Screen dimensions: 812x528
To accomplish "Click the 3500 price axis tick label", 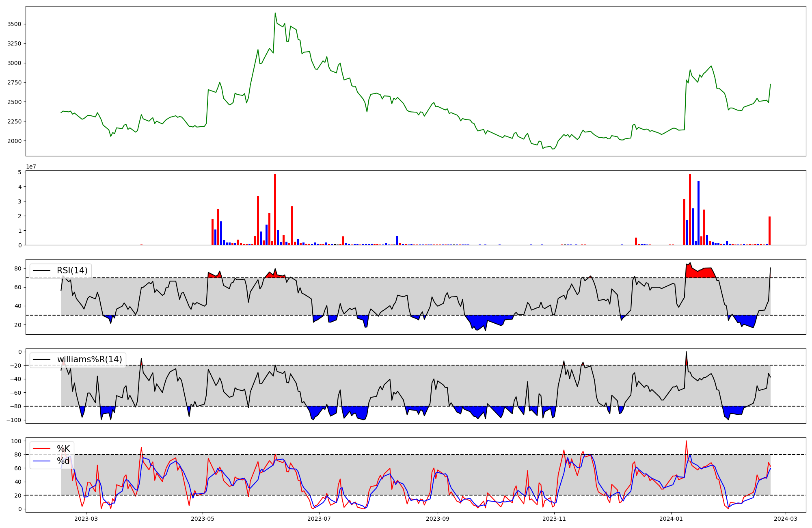I will click(14, 24).
